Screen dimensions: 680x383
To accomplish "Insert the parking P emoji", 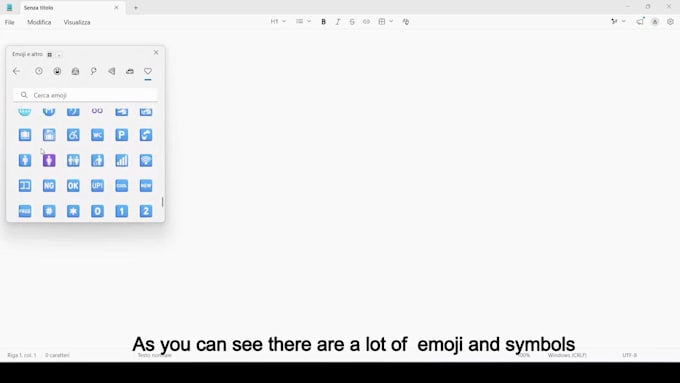I will click(122, 135).
